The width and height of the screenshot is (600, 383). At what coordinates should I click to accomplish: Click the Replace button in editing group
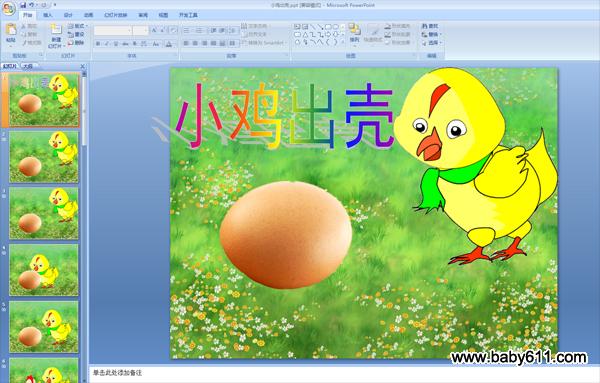[431, 34]
